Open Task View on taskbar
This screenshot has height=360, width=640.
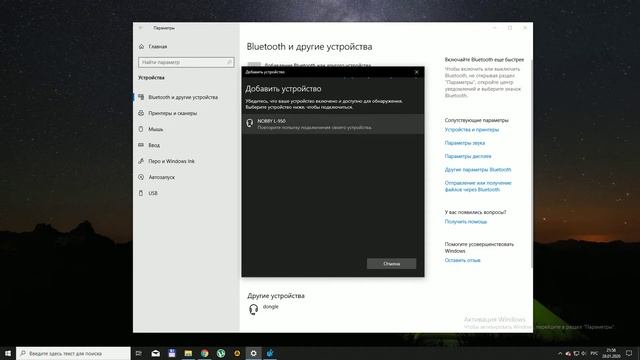click(x=139, y=353)
